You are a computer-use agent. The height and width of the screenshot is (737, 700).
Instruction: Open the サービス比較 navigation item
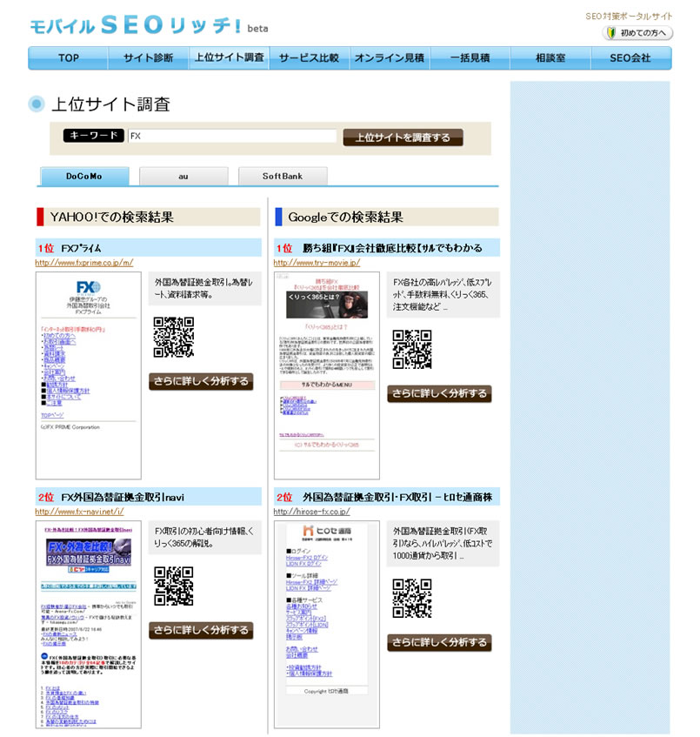click(309, 58)
